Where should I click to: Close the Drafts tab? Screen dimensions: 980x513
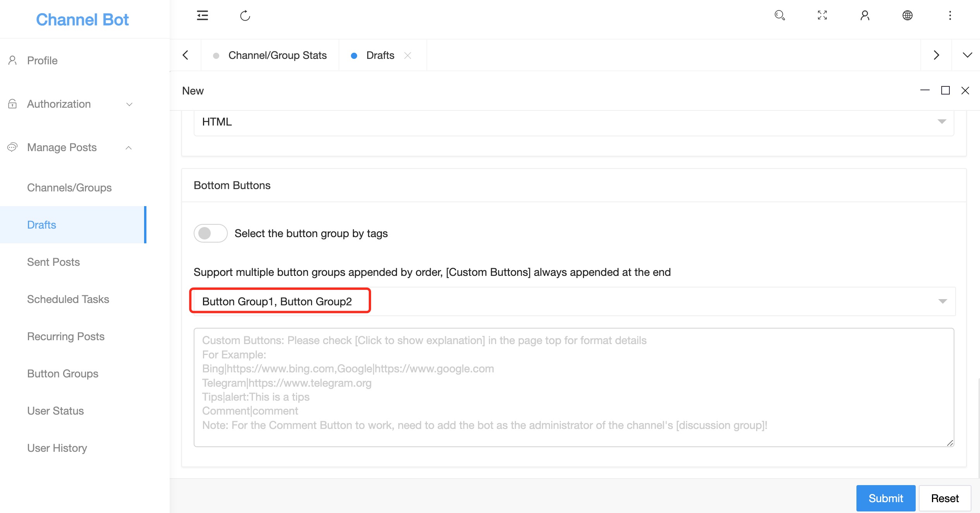tap(407, 55)
